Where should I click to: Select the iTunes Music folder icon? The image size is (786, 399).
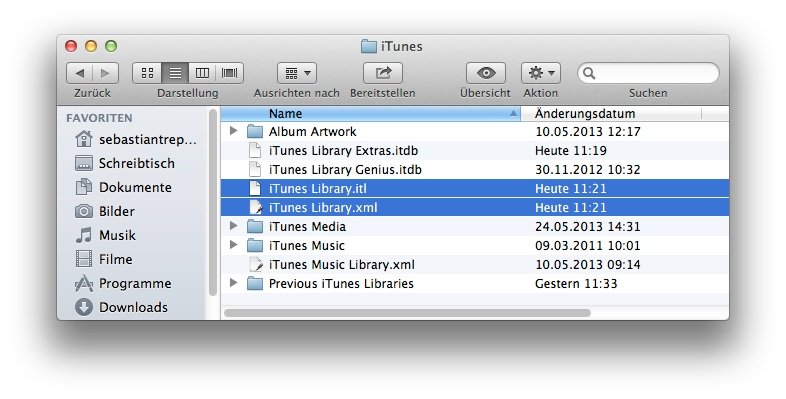[x=255, y=246]
